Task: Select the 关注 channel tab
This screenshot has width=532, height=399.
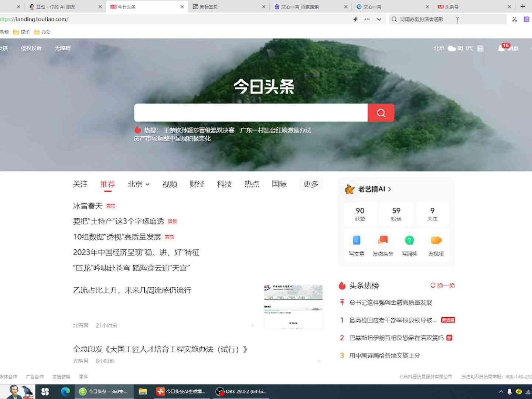Action: coord(80,184)
